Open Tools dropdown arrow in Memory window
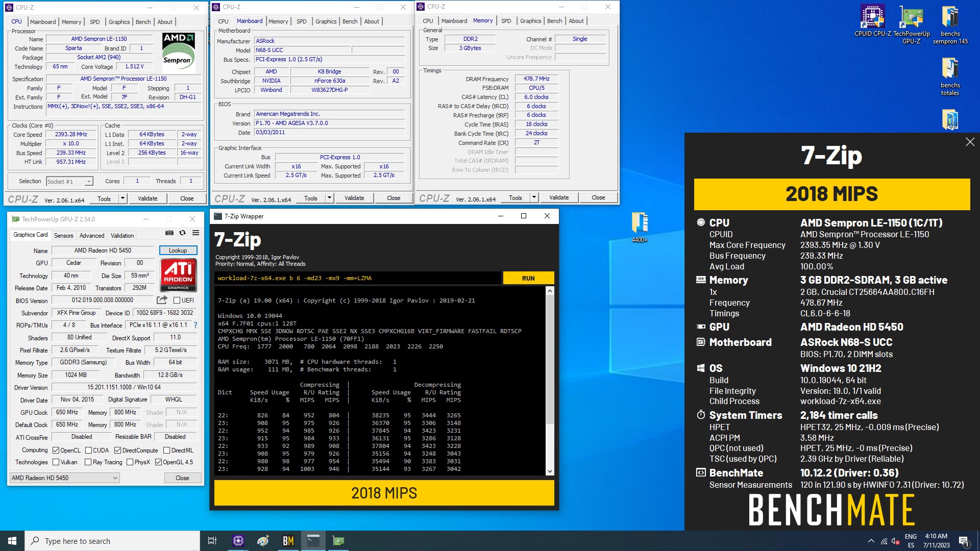Viewport: 980px width, 551px height. [534, 197]
